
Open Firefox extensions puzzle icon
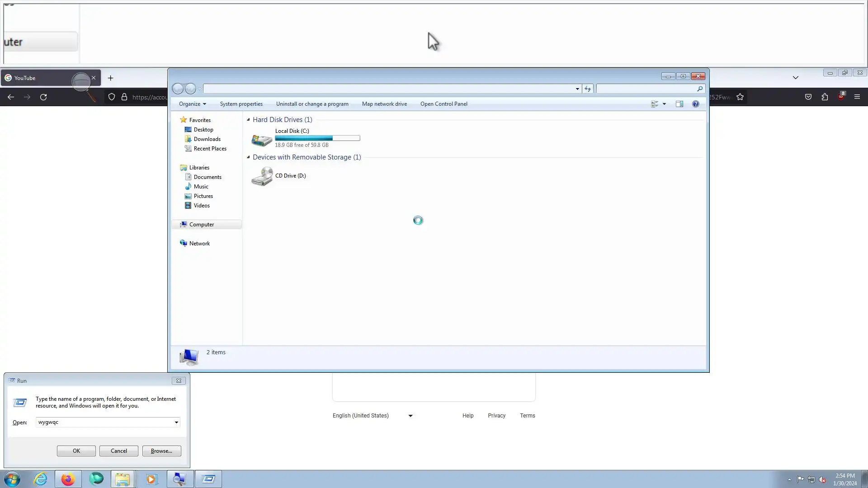825,97
